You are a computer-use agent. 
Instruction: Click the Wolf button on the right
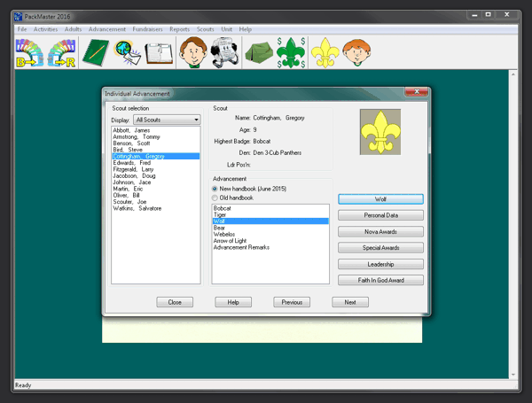[380, 199]
